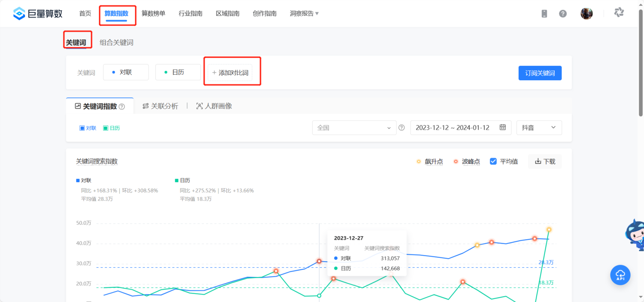Open the mobile phone icon in header

click(x=544, y=14)
